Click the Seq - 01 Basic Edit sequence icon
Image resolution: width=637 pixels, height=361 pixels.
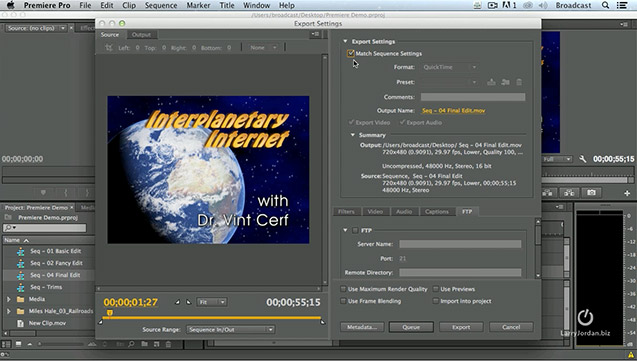point(21,251)
